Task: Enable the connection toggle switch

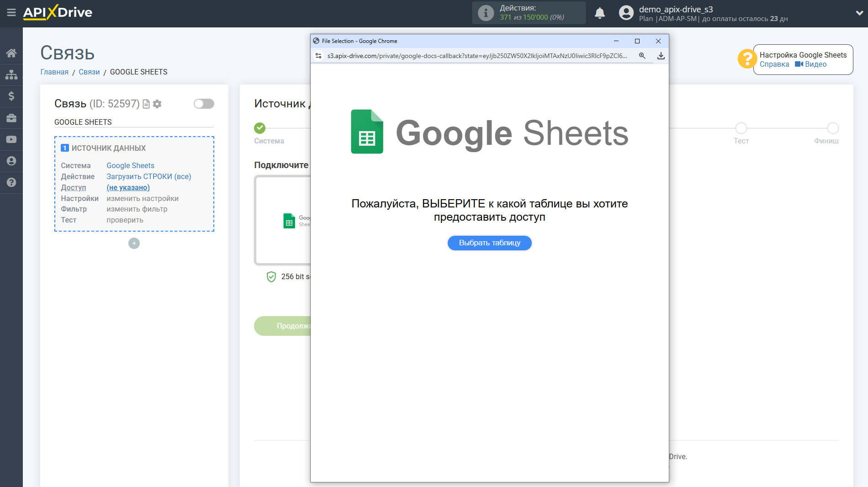Action: (x=204, y=104)
